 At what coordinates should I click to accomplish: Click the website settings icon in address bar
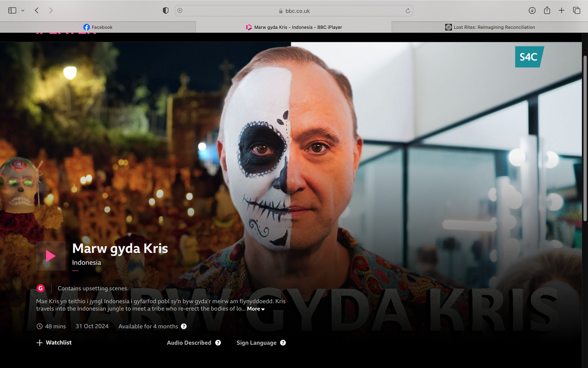point(180,10)
